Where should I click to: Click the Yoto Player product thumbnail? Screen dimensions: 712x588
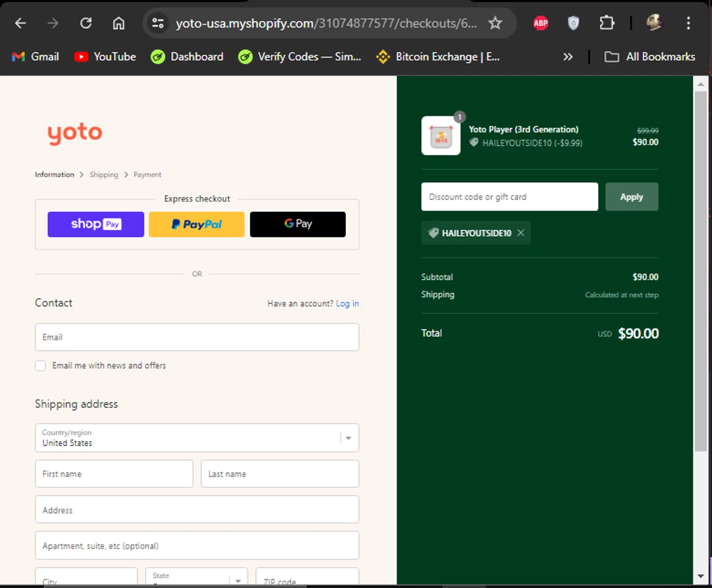[x=441, y=136]
